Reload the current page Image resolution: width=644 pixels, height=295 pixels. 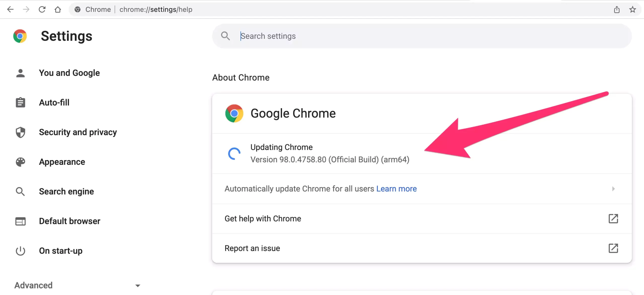[42, 10]
